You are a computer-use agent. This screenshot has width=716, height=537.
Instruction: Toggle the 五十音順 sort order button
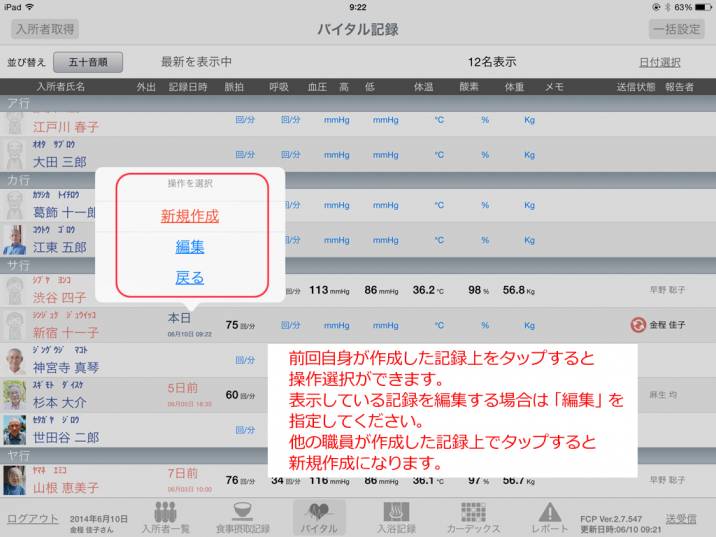point(88,62)
